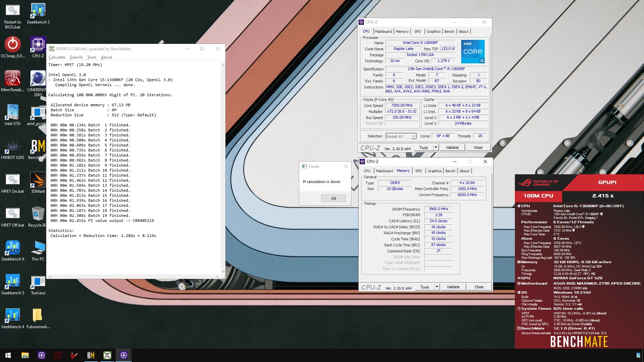The image size is (644, 362).
Task: Launch the CINEBENCH 2003 desktop icon
Action: pyautogui.click(x=38, y=84)
